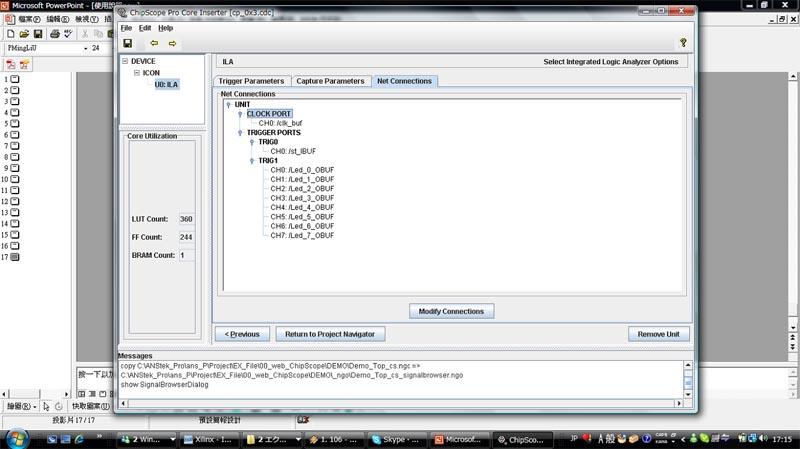800x449 pixels.
Task: Click the ChipScope yellow back arrow
Action: [x=154, y=43]
